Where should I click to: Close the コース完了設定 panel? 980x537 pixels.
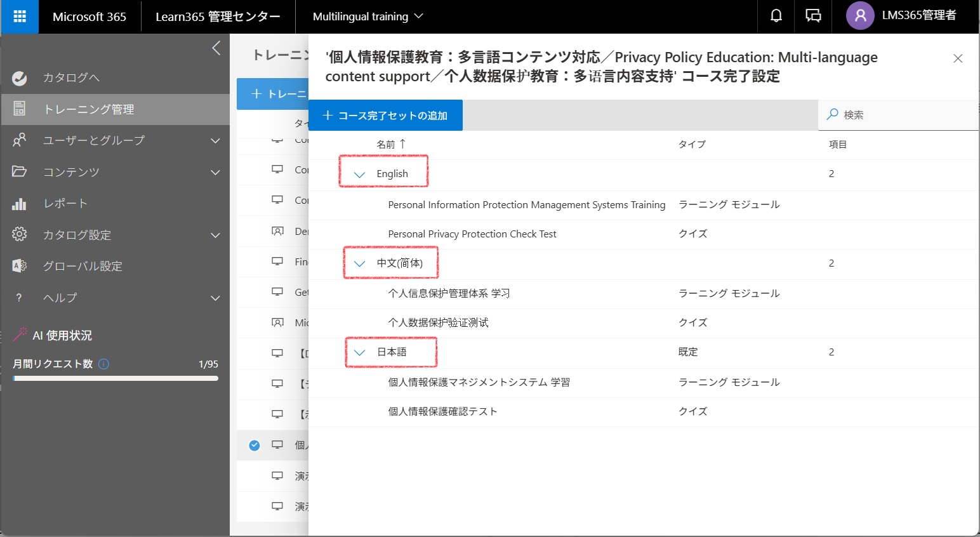click(958, 58)
